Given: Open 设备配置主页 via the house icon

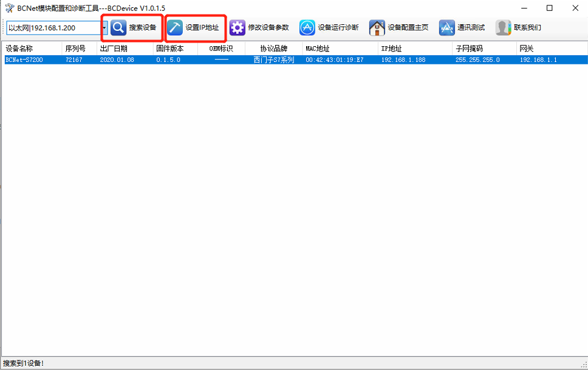Looking at the screenshot, I should pyautogui.click(x=377, y=28).
